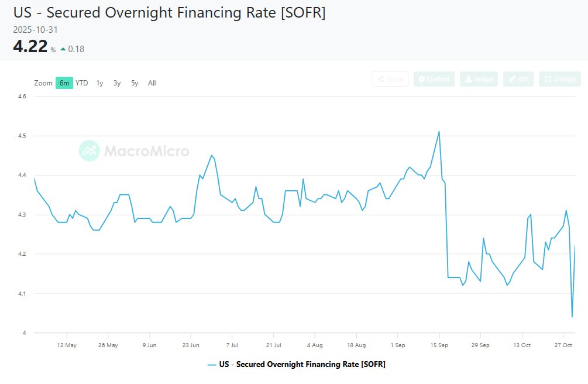This screenshot has width=588, height=384.
Task: Enlarge the chart to fullscreen
Action: [559, 79]
